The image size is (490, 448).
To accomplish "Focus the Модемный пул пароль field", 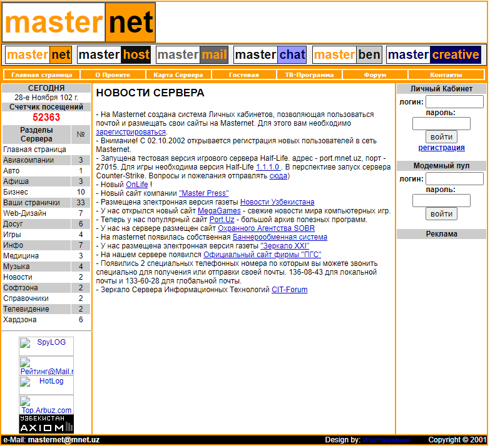I will (441, 201).
